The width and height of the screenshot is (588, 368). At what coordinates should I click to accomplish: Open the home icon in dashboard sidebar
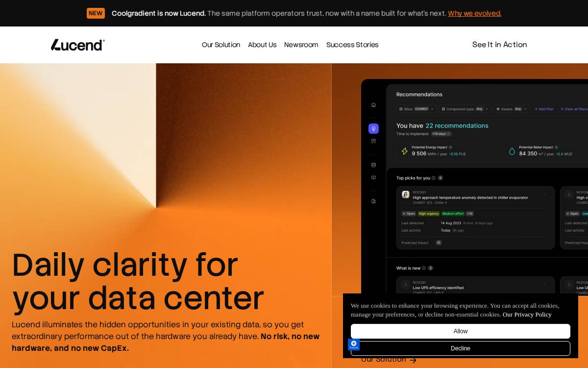pyautogui.click(x=373, y=105)
